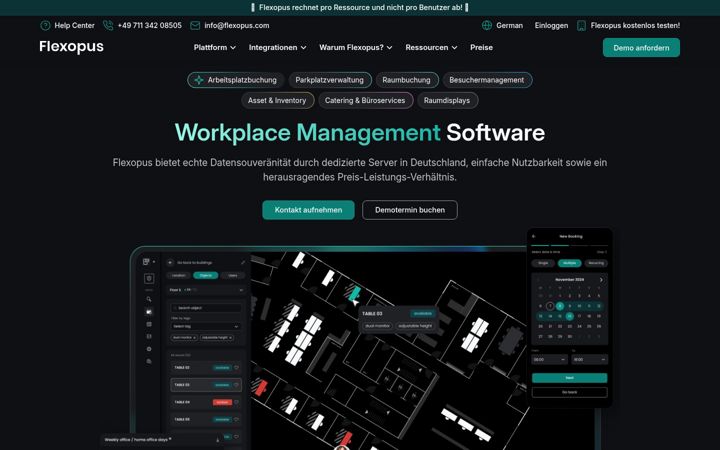Image resolution: width=720 pixels, height=450 pixels.
Task: Remove the 'adjustable height' tag chip
Action: click(231, 338)
